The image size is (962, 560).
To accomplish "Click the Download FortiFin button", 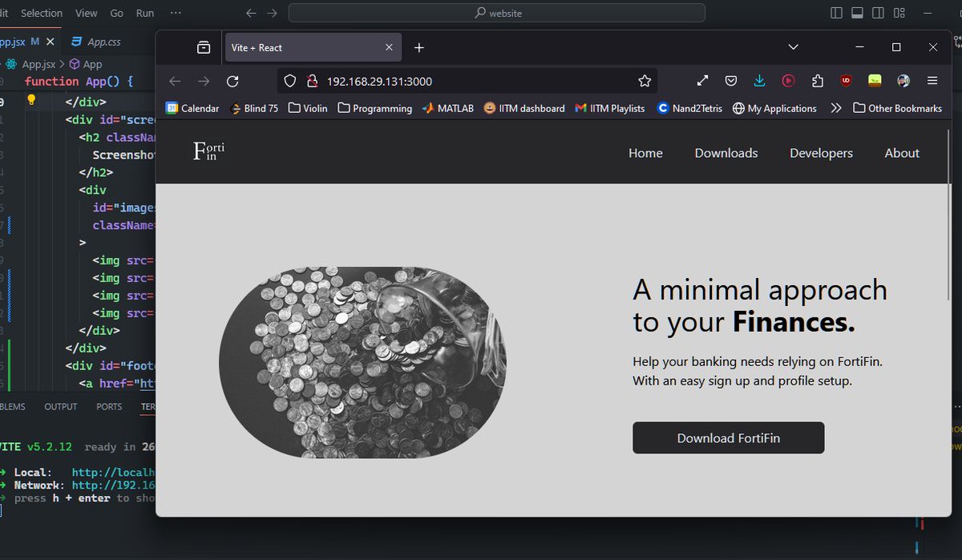I will pyautogui.click(x=729, y=438).
